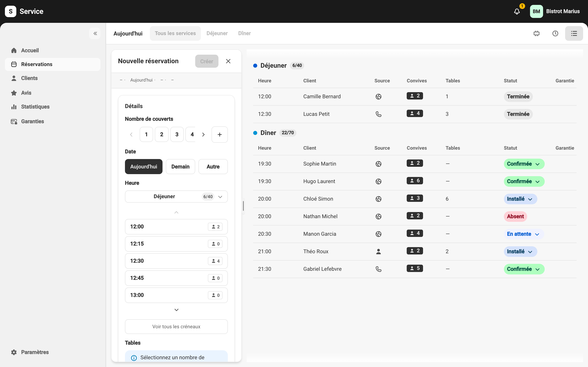Select Aujourd'hui date option
Screen dimensions: 588x367
(144, 167)
